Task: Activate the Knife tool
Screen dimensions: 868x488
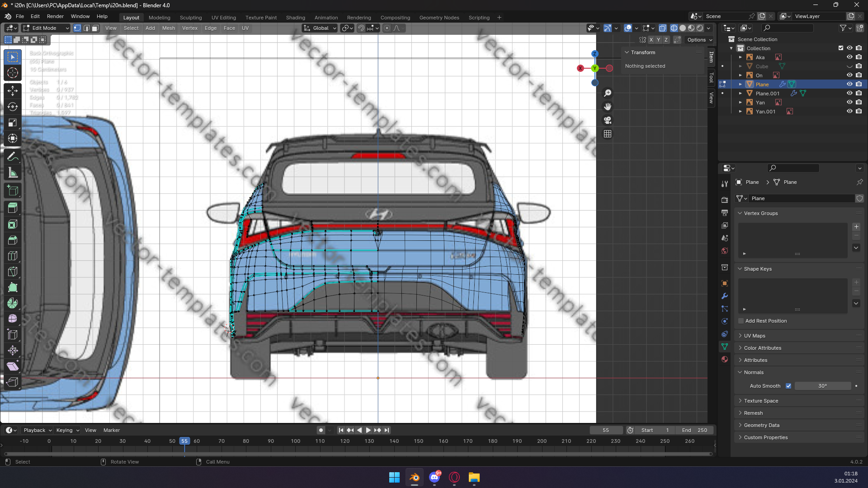Action: [13, 272]
